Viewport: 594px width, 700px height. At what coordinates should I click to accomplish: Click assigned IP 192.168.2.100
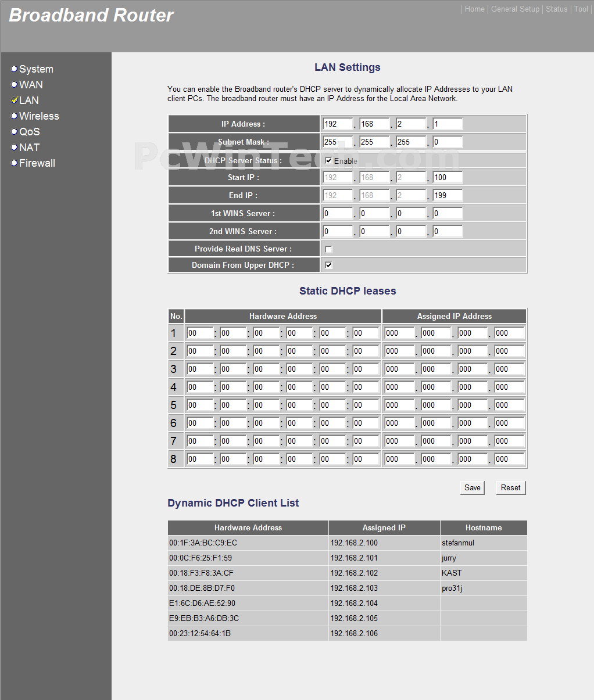coord(354,543)
